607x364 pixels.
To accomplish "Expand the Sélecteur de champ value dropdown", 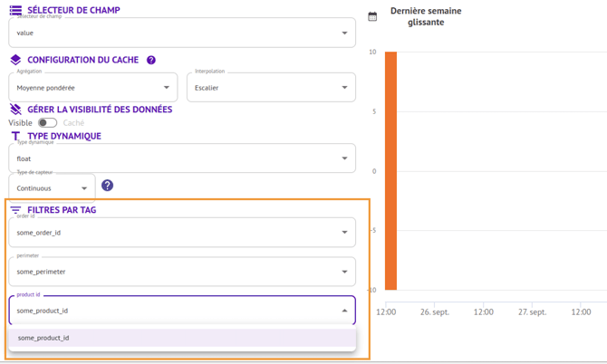I will point(182,33).
